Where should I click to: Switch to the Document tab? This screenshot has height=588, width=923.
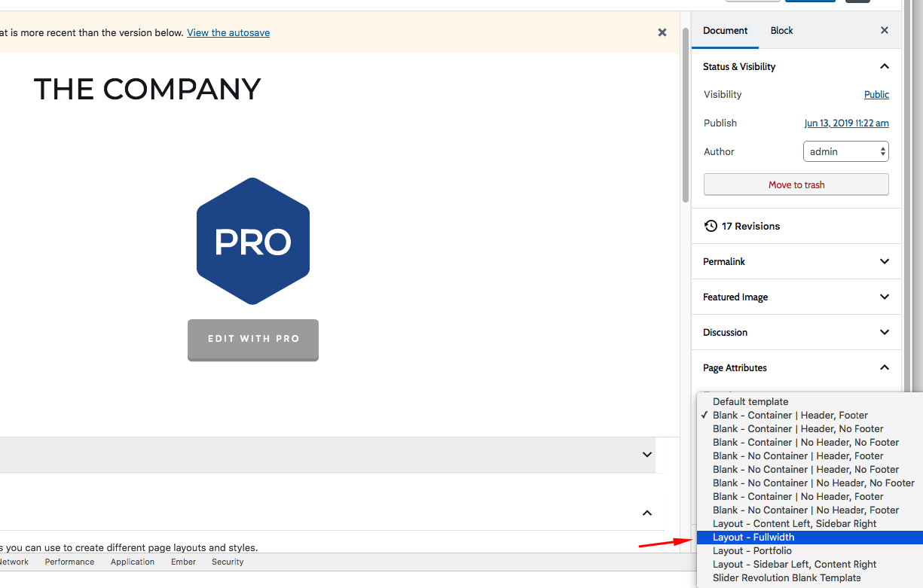(x=725, y=31)
